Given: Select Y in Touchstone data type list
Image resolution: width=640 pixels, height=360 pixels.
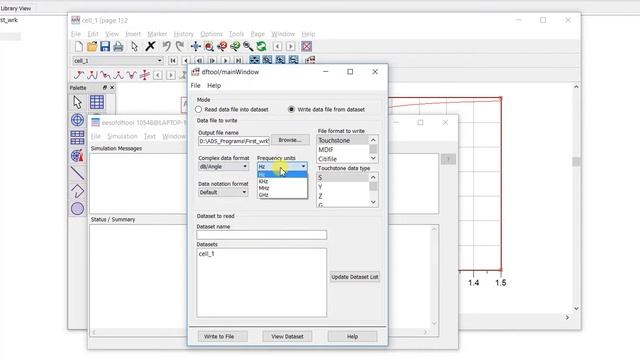Looking at the screenshot, I should click(343, 187).
